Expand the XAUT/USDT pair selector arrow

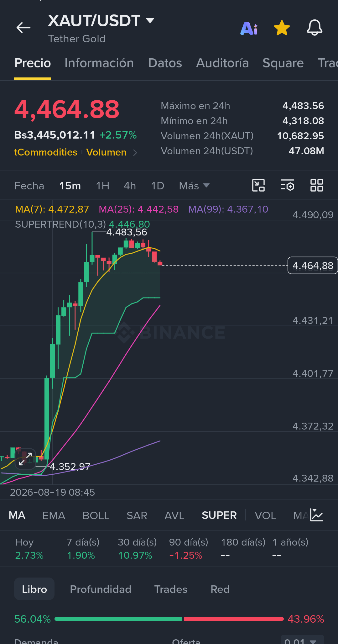(x=150, y=21)
